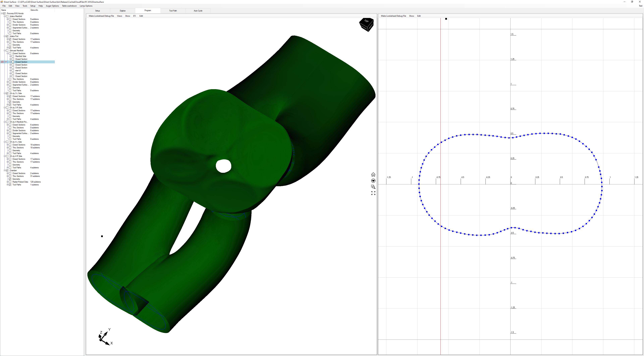Enable the Manifold Side checkbox

13,56
